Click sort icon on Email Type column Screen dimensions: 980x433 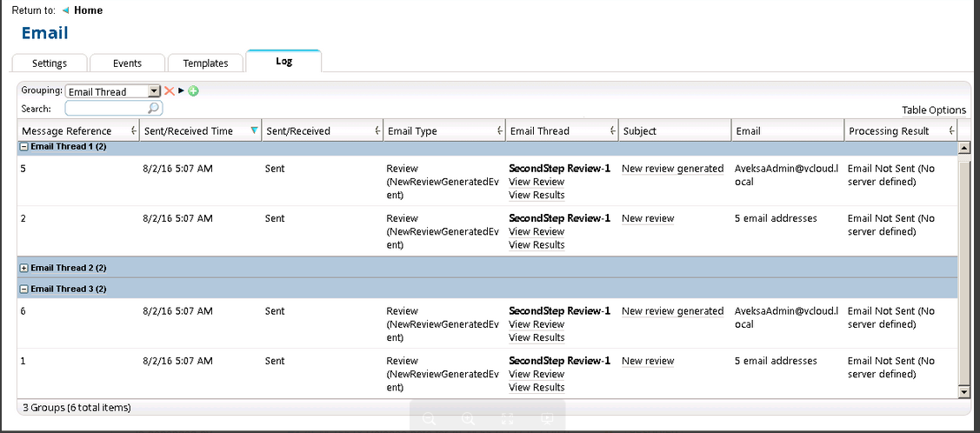point(499,131)
